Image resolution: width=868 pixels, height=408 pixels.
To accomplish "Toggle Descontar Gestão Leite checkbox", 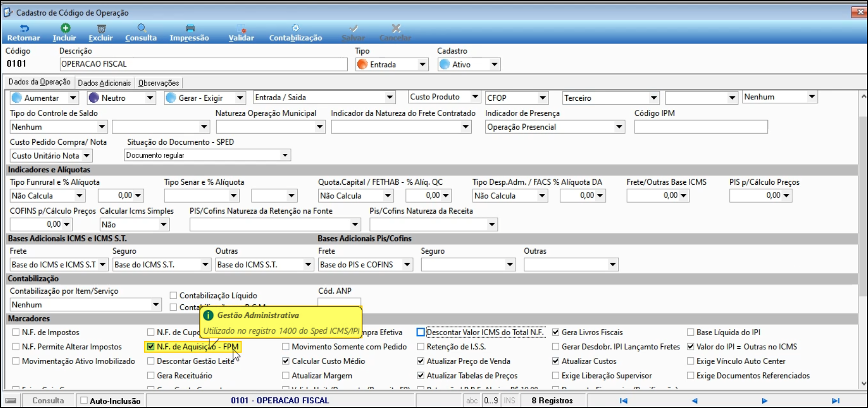I will click(151, 361).
